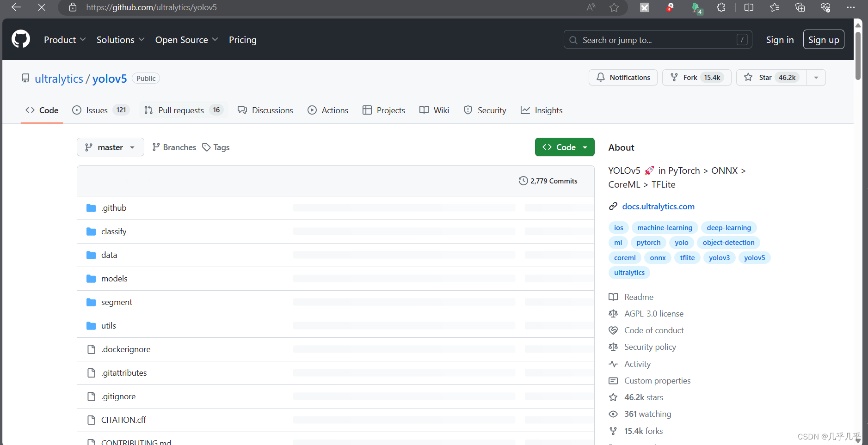
Task: Open docs.ultralytics.com link
Action: 658,206
